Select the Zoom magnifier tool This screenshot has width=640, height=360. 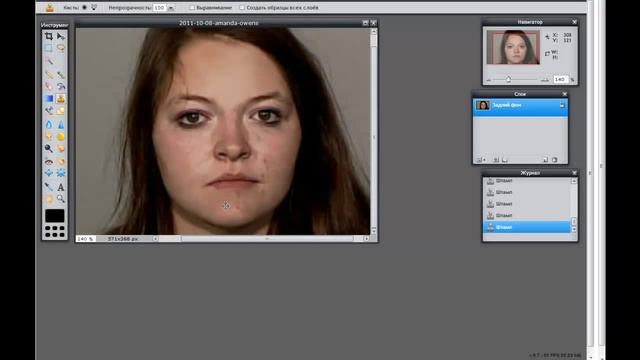click(61, 199)
